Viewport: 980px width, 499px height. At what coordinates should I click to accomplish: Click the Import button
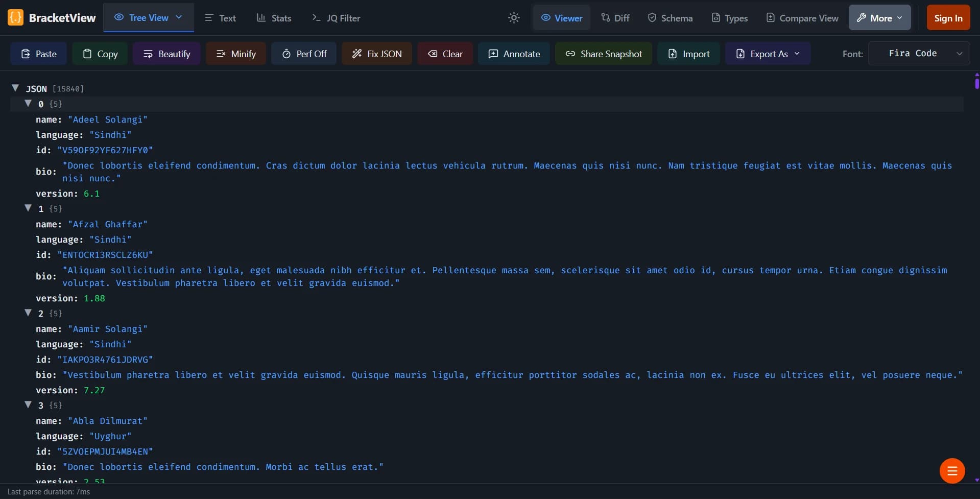tap(688, 54)
